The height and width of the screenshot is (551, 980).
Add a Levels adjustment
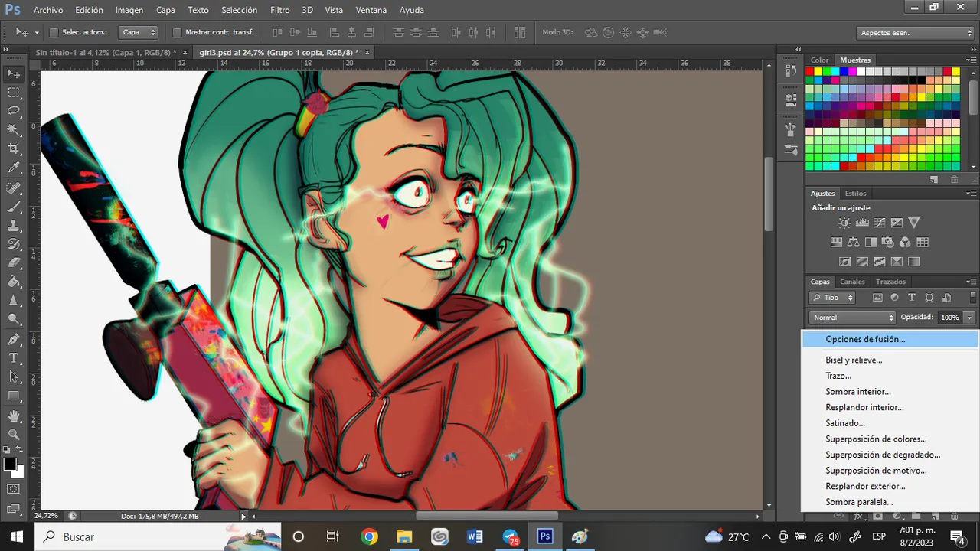point(861,223)
